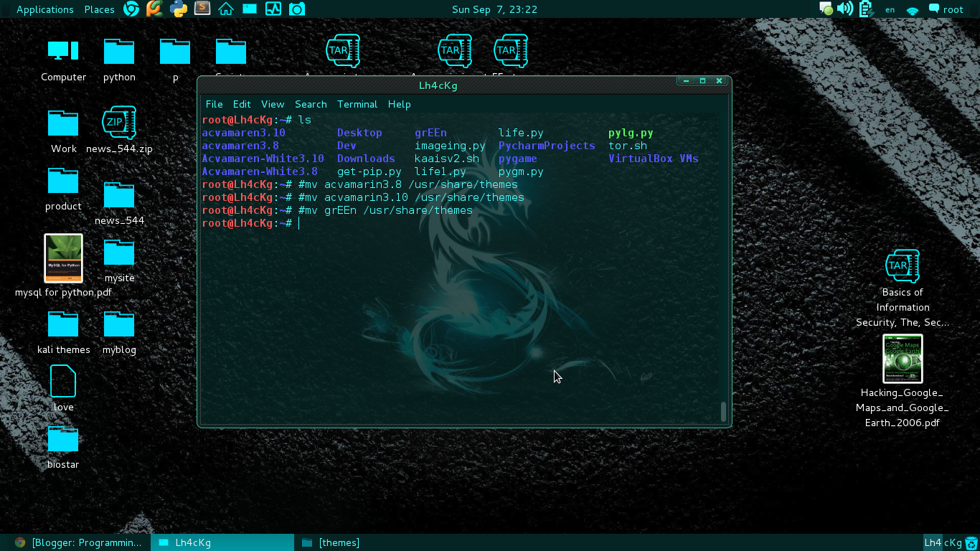Open the Home folder panel icon
This screenshot has width=980, height=551.
click(226, 9)
